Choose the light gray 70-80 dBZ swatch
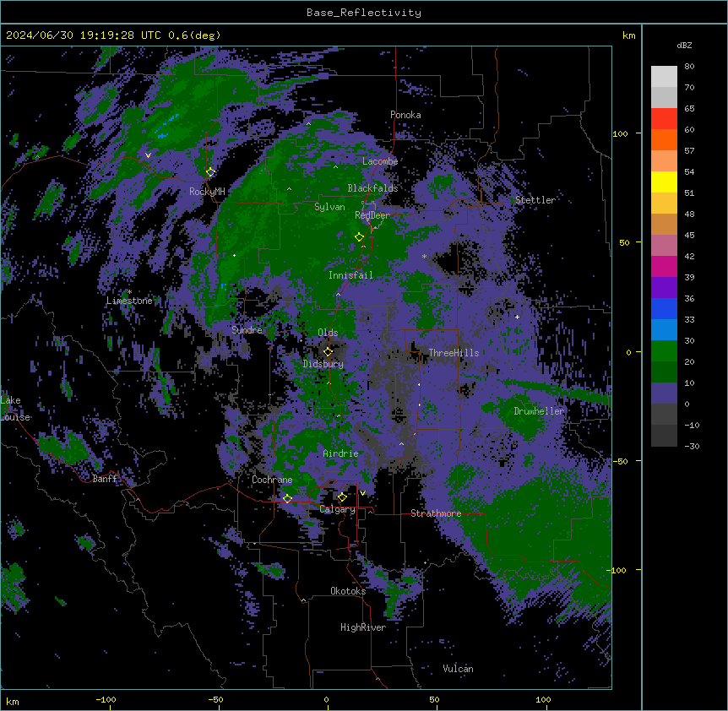The image size is (728, 711). (x=664, y=77)
